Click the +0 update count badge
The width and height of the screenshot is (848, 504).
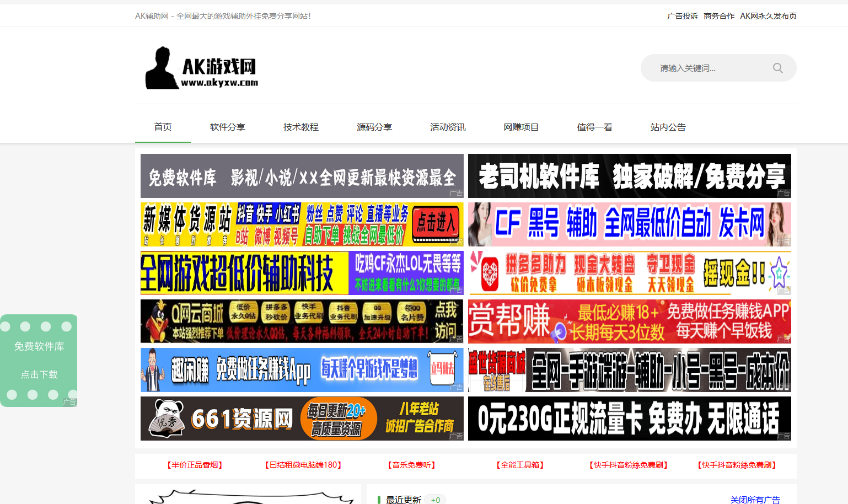(x=436, y=500)
